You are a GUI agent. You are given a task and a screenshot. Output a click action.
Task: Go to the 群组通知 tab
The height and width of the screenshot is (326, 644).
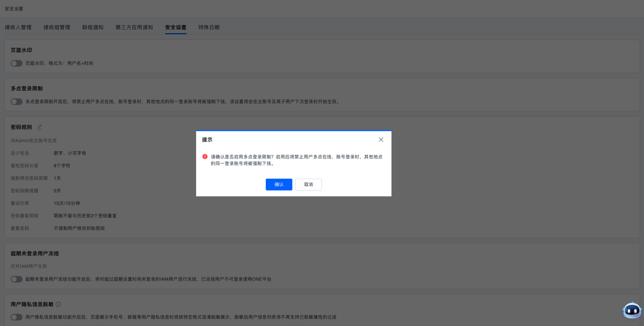[x=93, y=27]
